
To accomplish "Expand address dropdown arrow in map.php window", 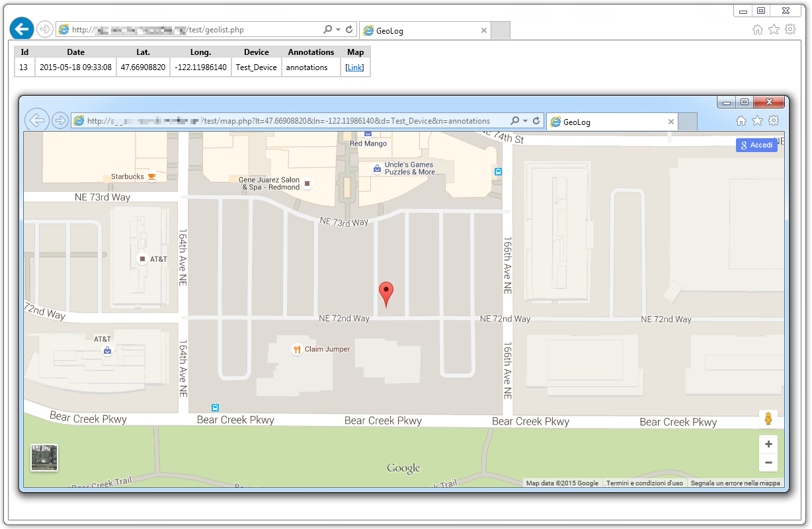I will pos(526,121).
